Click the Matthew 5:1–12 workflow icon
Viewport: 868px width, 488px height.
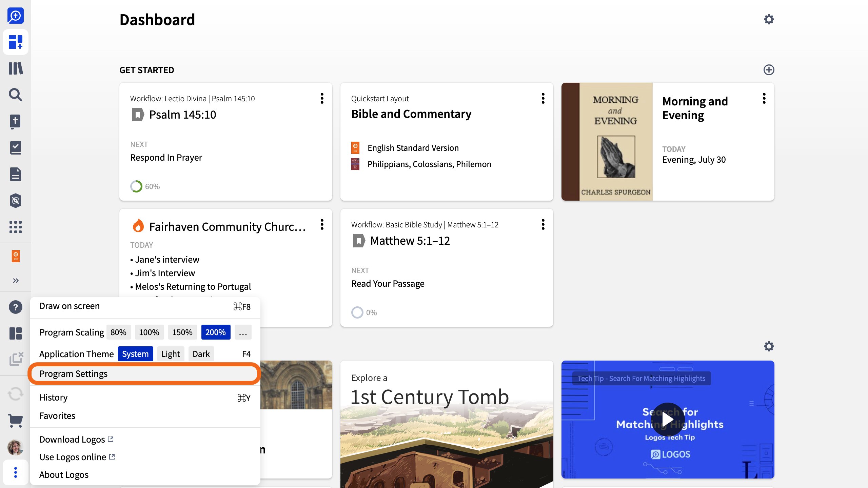coord(359,241)
